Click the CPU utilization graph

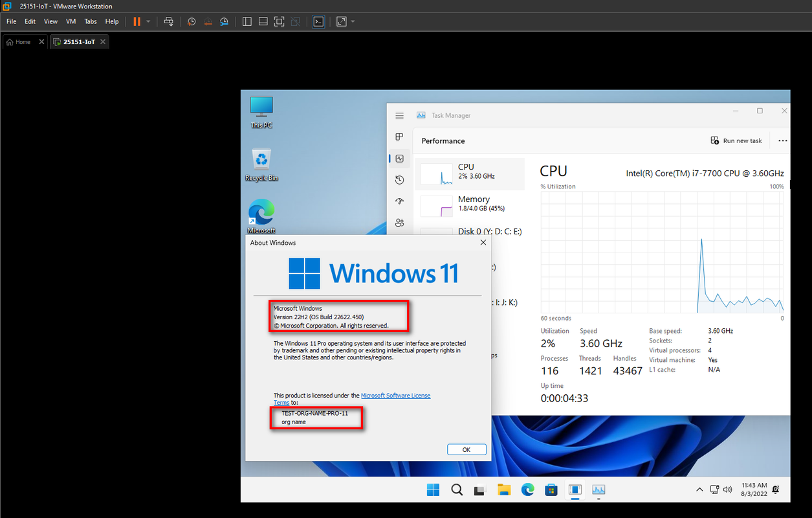[x=662, y=252]
